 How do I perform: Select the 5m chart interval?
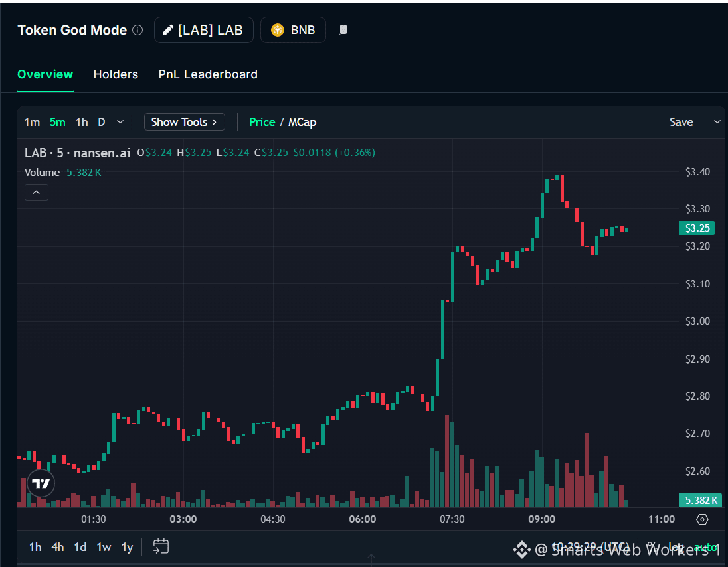click(x=58, y=122)
